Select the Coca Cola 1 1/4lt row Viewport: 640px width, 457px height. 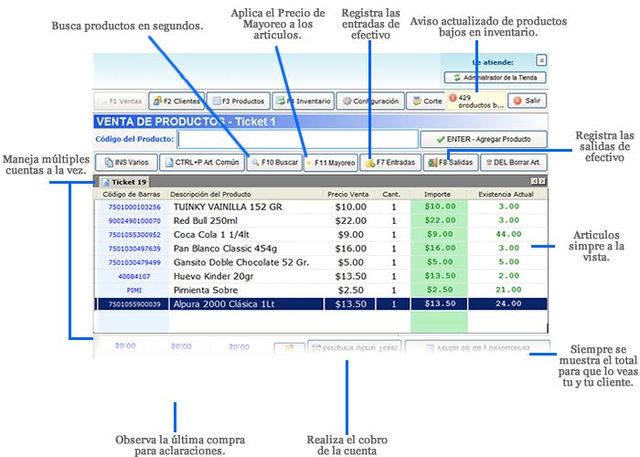(x=321, y=235)
